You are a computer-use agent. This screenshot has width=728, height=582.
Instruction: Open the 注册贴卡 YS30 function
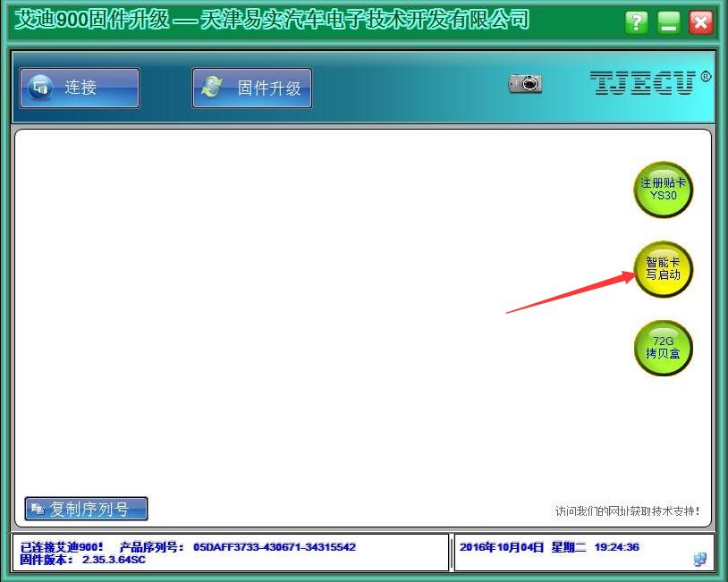click(663, 190)
